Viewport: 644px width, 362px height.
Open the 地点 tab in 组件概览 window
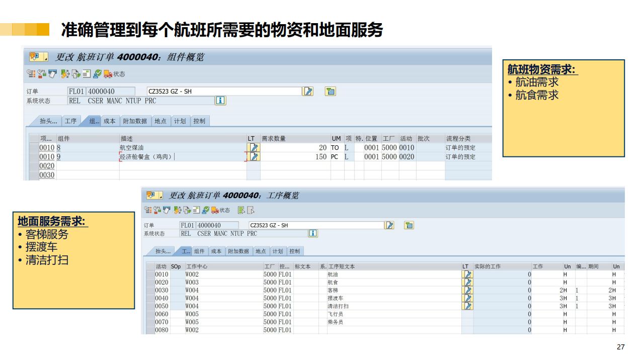point(160,121)
